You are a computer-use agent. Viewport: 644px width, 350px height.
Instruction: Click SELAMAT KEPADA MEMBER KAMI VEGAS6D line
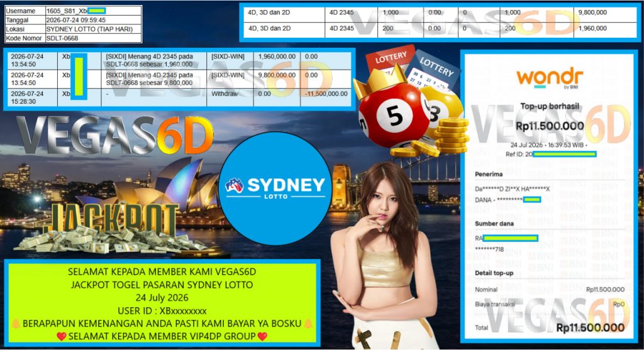pos(162,271)
